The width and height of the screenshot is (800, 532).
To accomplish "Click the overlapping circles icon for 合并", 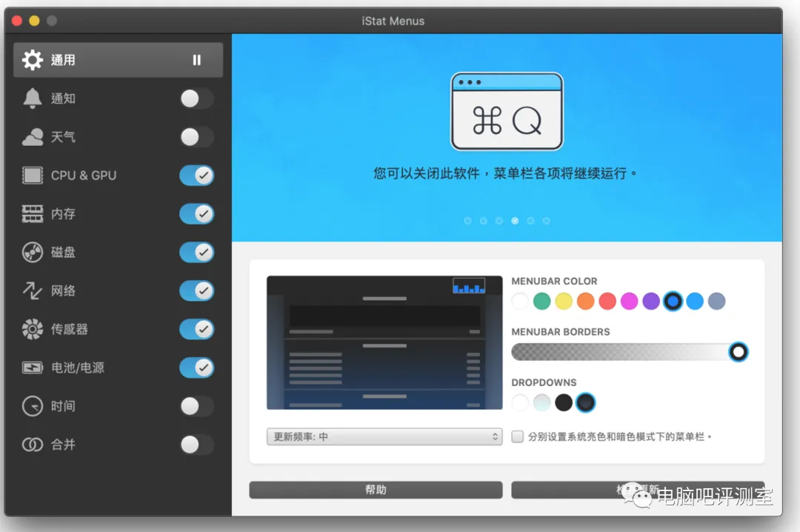I will pos(32,445).
